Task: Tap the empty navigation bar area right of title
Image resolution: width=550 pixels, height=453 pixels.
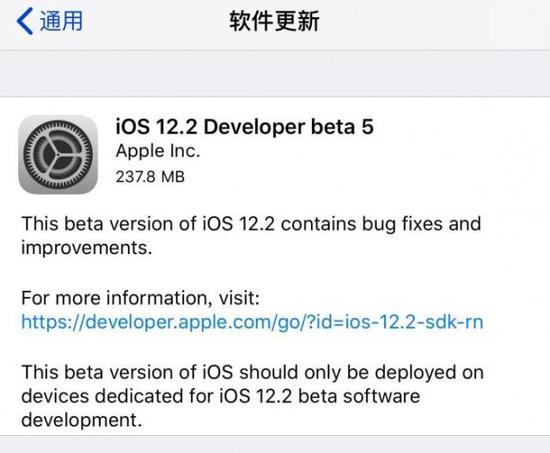Action: 435,21
